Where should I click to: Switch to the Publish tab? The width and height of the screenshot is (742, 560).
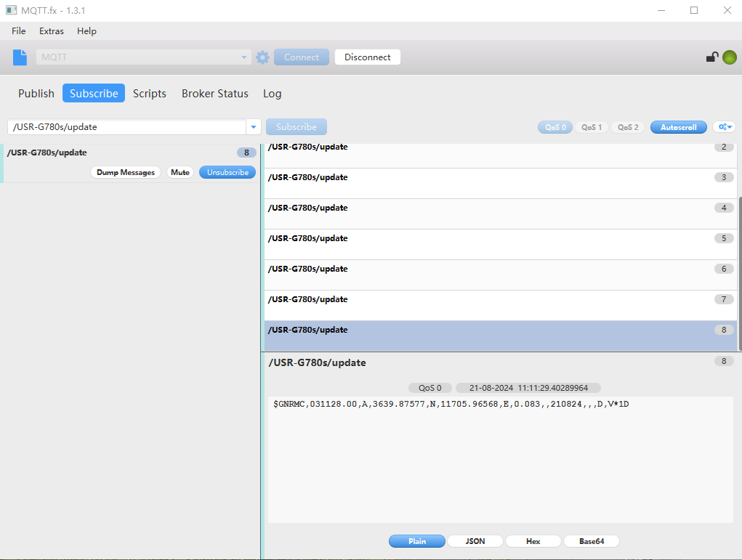pyautogui.click(x=36, y=93)
